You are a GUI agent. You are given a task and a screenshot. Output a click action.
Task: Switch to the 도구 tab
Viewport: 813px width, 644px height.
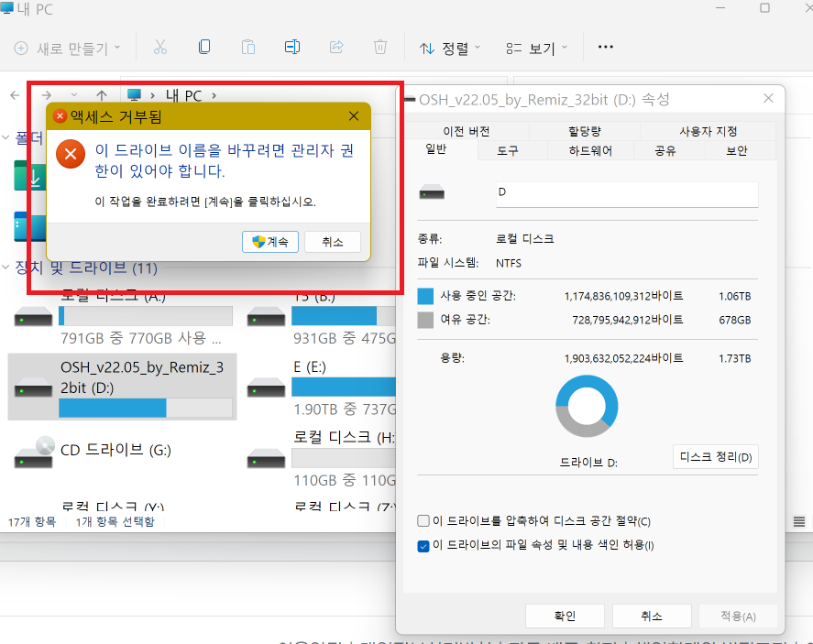click(507, 151)
